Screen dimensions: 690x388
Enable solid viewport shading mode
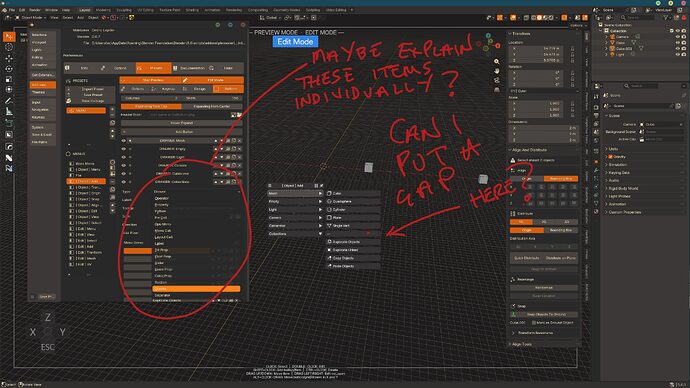click(539, 18)
